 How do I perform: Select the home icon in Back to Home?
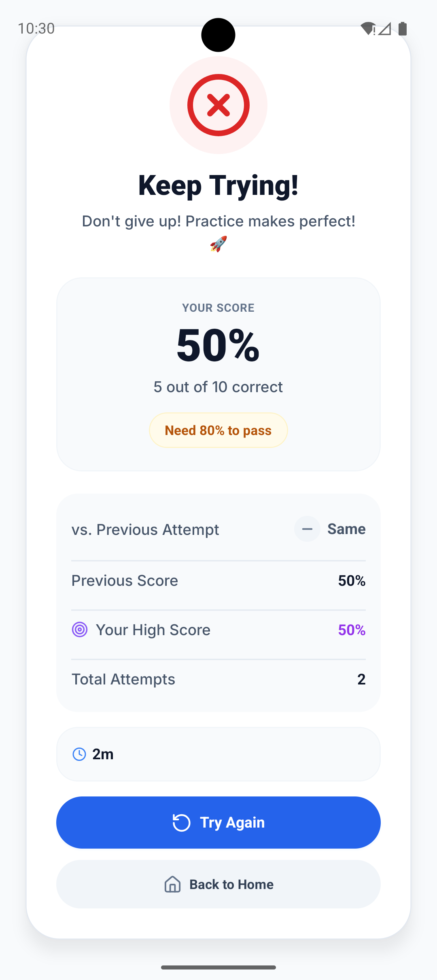(172, 884)
